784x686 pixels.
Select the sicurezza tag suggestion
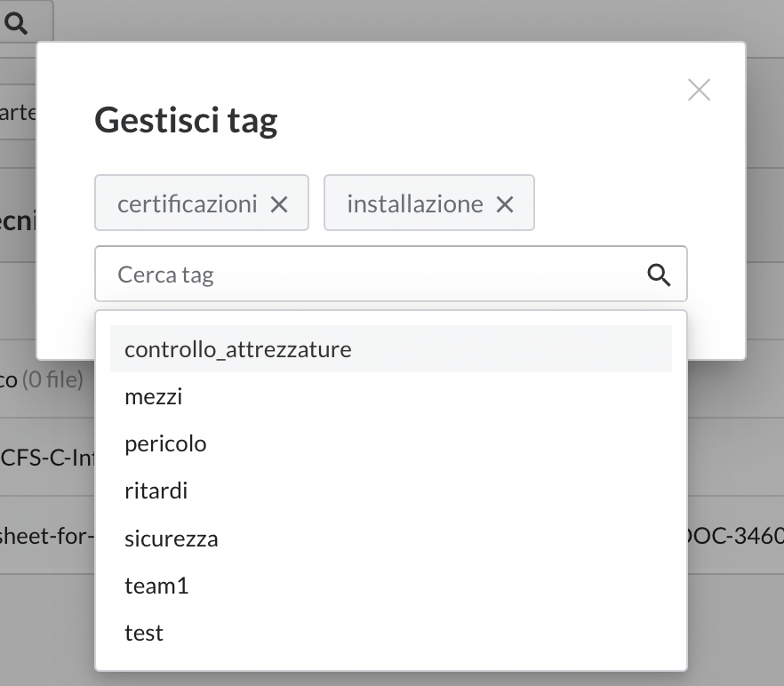click(x=172, y=538)
